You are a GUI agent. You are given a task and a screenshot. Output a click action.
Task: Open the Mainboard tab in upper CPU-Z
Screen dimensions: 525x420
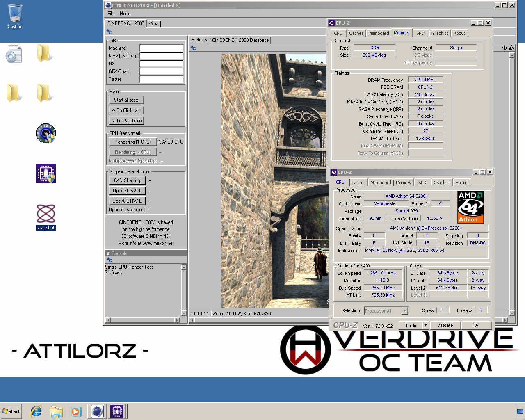(379, 33)
